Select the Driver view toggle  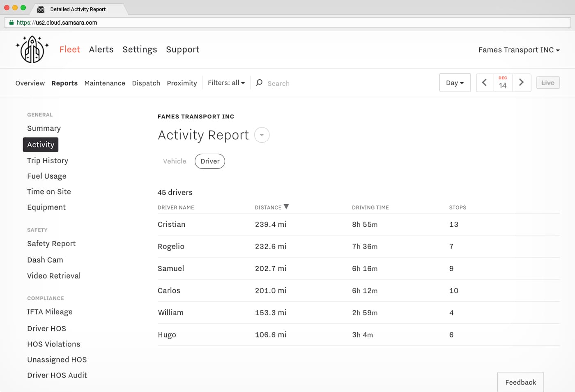pos(210,161)
